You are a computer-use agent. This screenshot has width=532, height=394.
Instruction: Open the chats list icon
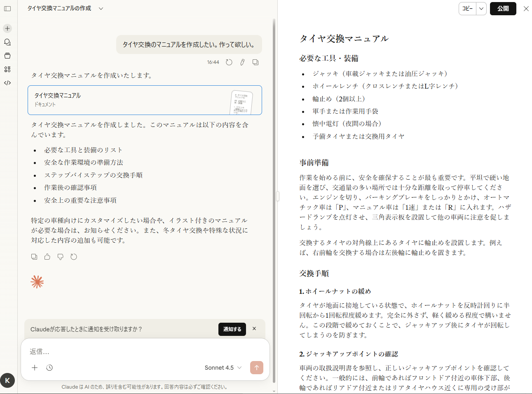[x=7, y=42]
